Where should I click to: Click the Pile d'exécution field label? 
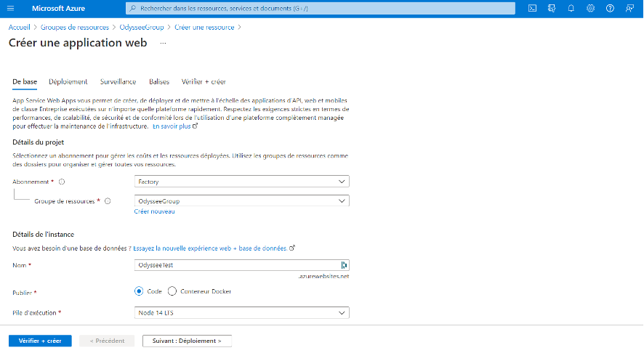tap(34, 313)
